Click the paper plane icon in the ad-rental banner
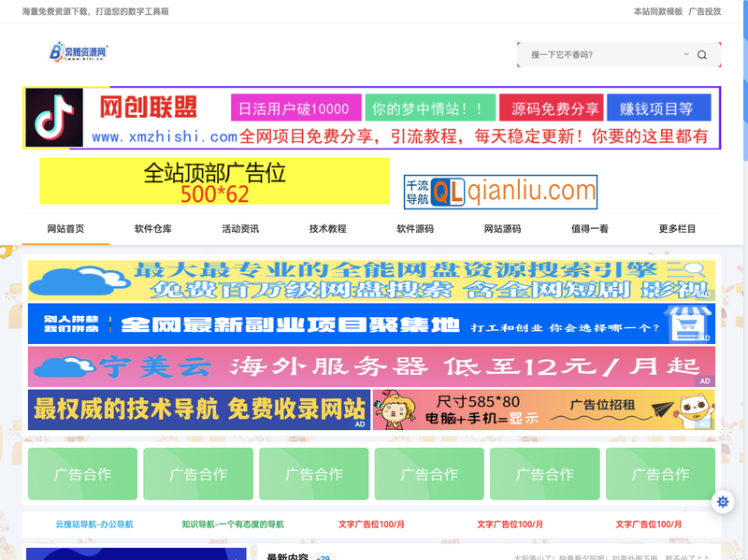748x560 pixels. [662, 408]
